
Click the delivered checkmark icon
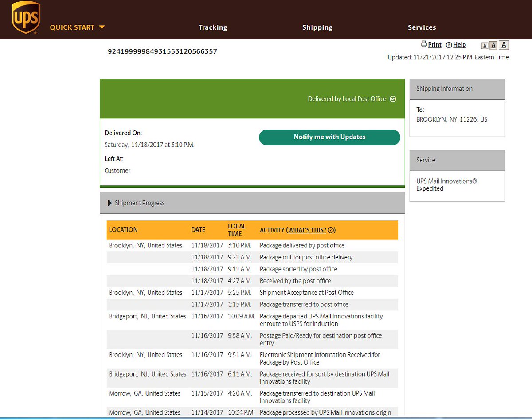click(x=393, y=99)
